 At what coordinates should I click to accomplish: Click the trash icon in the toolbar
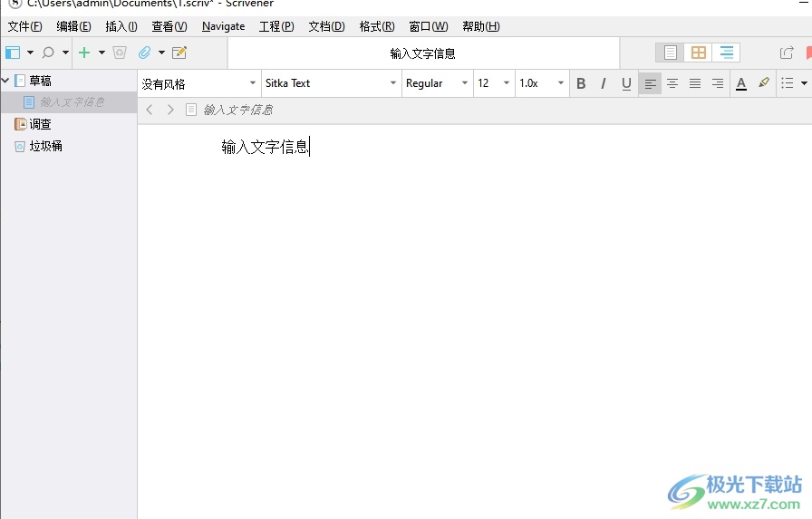pos(120,53)
